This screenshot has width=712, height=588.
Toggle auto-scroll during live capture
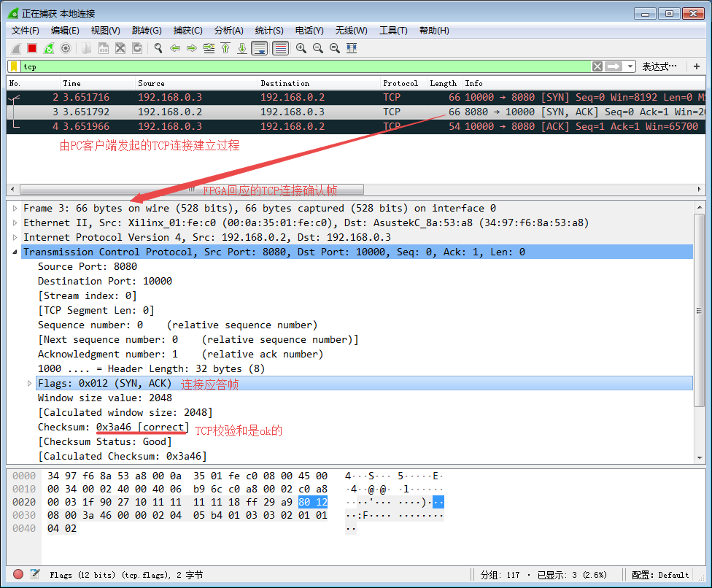tap(260, 48)
